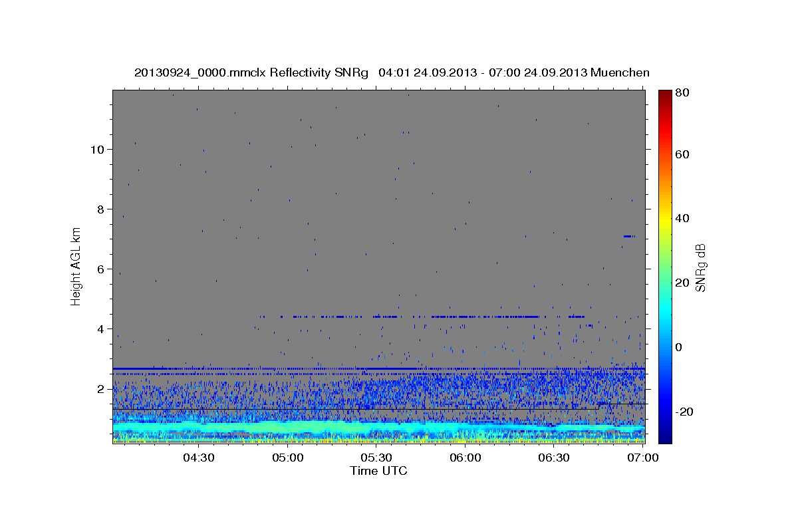798x532 pixels.
Task: Select the 05:00 time tick label
Action: pos(287,458)
